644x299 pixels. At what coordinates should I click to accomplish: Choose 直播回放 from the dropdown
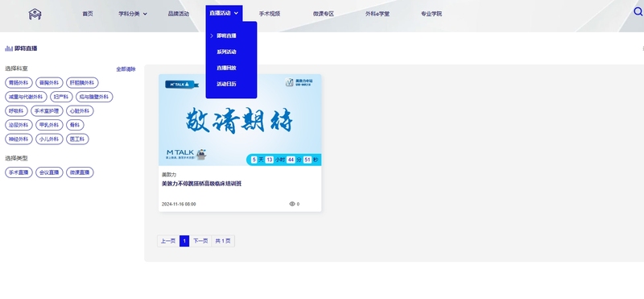tap(227, 68)
